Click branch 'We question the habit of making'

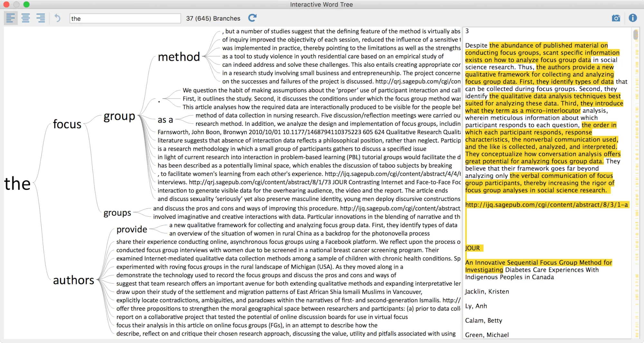click(321, 90)
